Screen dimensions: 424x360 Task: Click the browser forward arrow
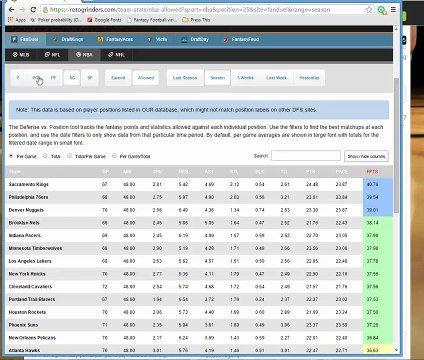22,10
